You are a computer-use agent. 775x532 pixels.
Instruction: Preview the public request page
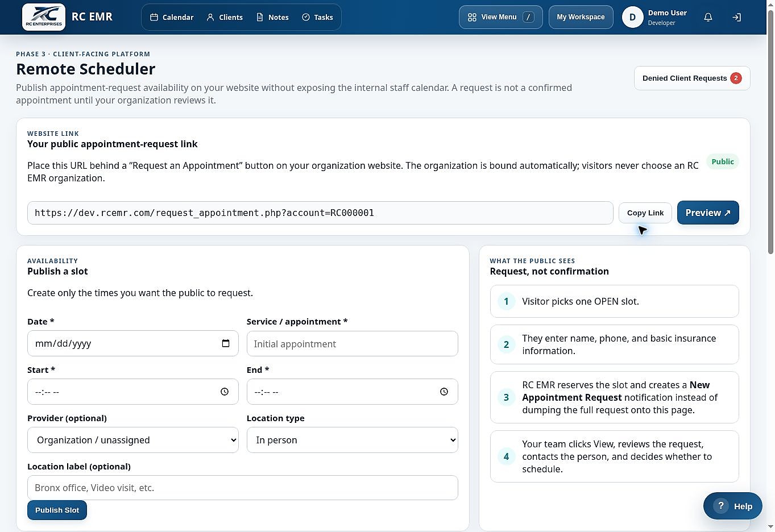[708, 213]
